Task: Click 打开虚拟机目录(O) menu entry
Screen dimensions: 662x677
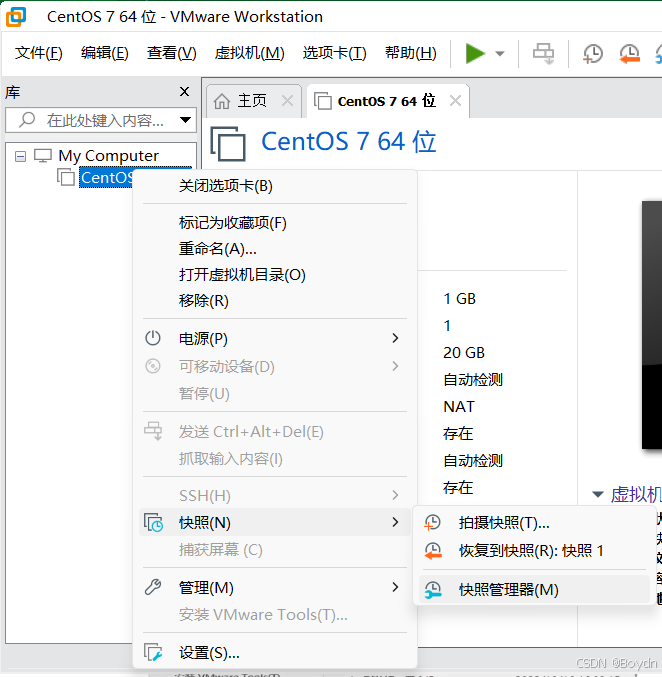Action: pos(275,275)
